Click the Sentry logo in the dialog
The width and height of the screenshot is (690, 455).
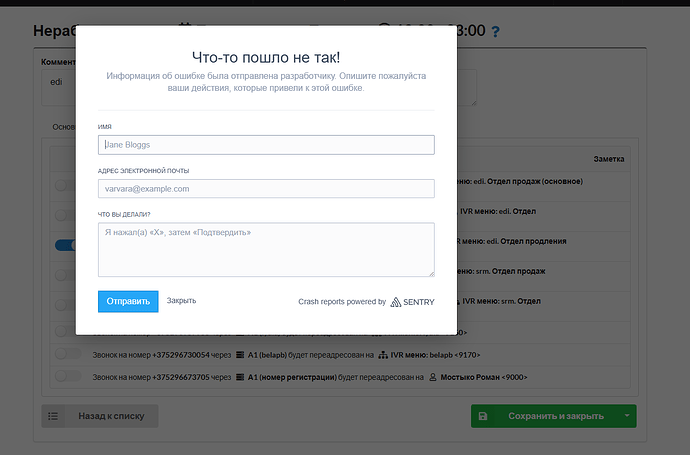coord(398,301)
